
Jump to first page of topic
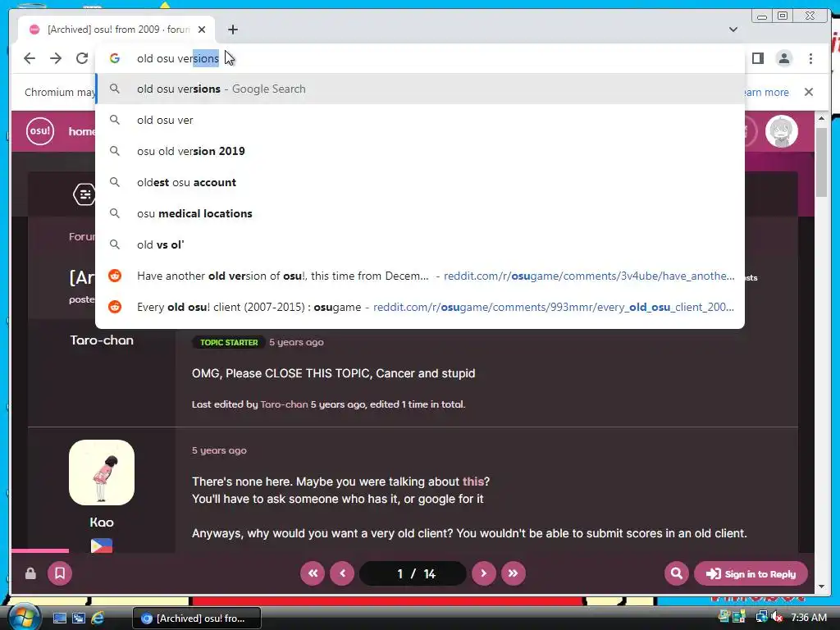313,573
